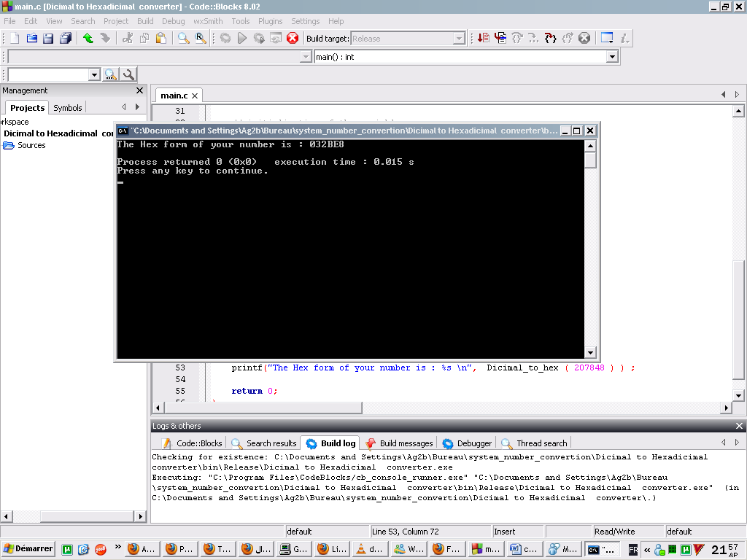This screenshot has height=560, width=747.
Task: Click the editor horizontal scrollbar thumb
Action: coord(263,408)
